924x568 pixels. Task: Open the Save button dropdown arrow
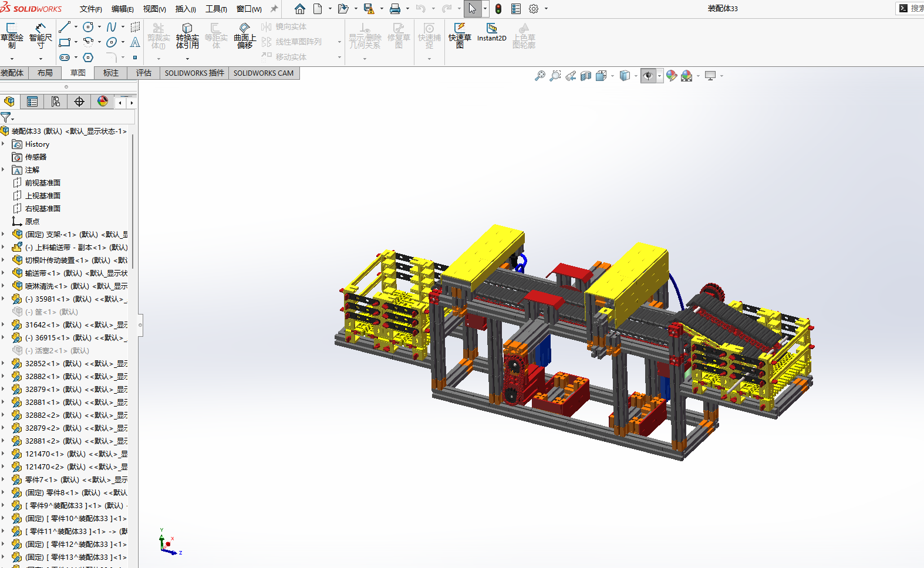point(382,9)
